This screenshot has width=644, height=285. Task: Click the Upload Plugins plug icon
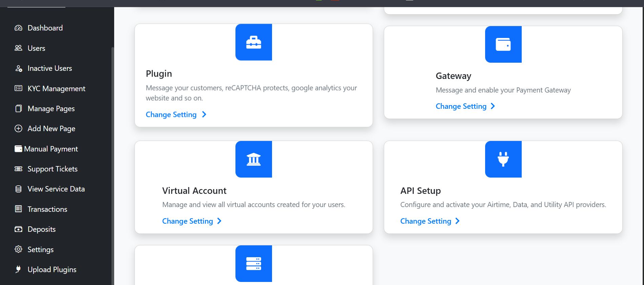click(x=18, y=269)
